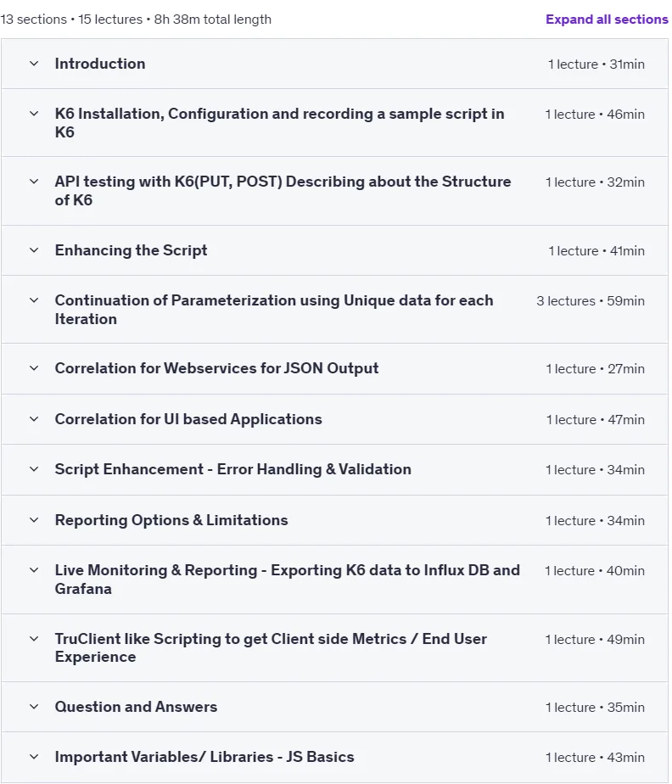
Task: Expand Continuation of Parameterization chevron
Action: pos(34,300)
